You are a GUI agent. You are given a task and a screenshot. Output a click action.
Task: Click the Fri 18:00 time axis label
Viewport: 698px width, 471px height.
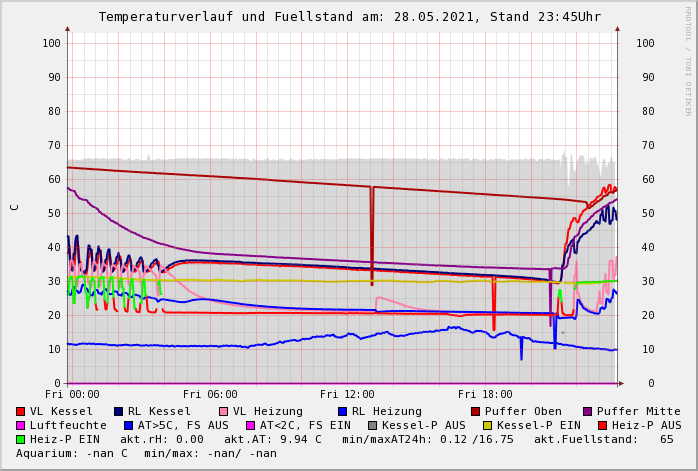point(485,394)
